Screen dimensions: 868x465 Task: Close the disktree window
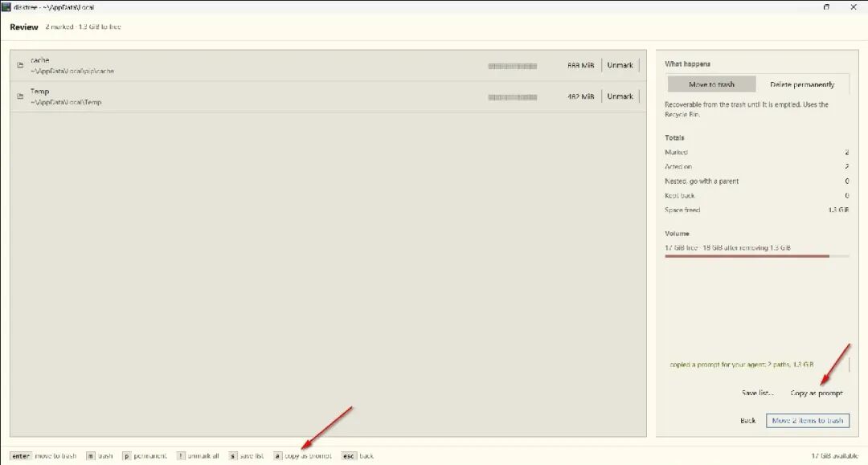coord(853,7)
